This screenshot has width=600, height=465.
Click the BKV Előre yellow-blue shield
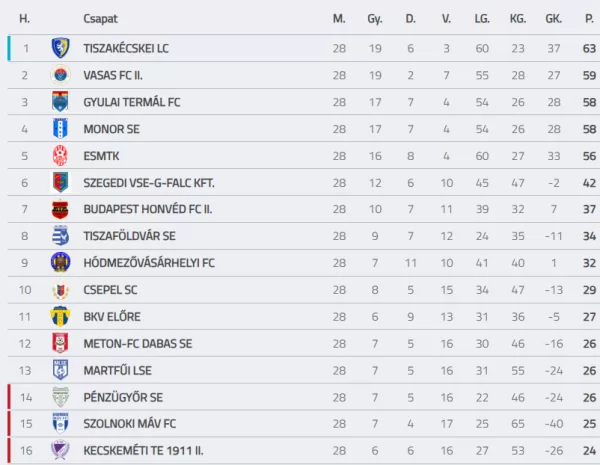click(x=60, y=317)
